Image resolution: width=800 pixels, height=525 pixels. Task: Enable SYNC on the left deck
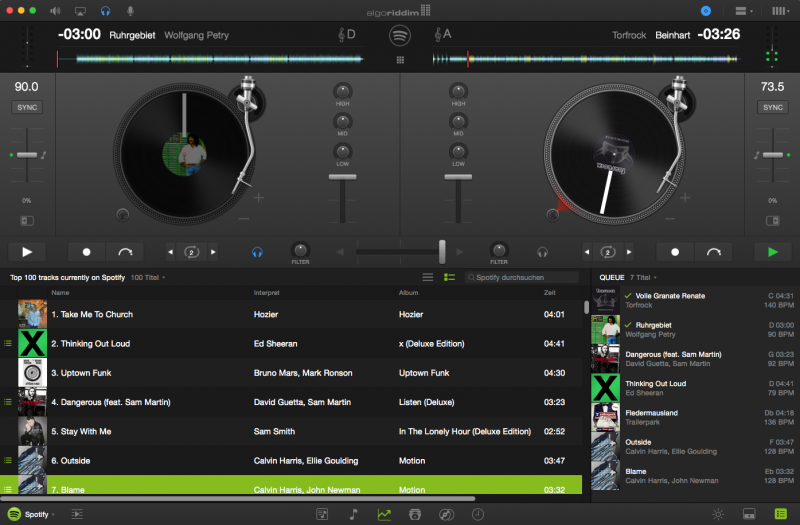coord(27,107)
